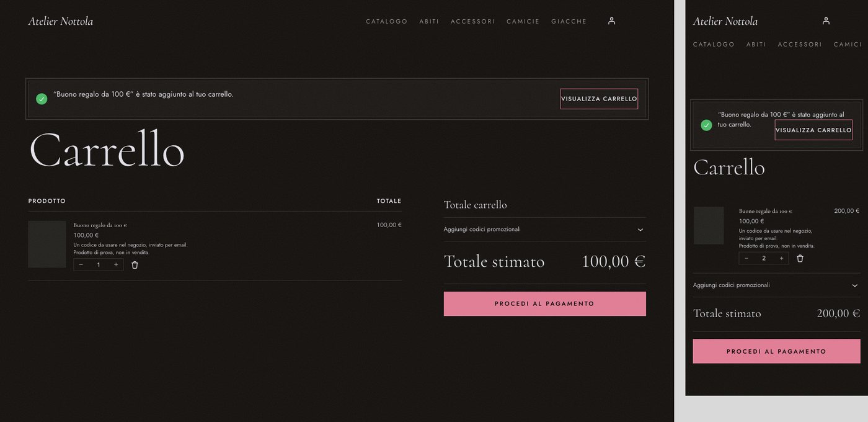
Task: Click Visualizza Carrello in the narrow notice banner
Action: [813, 130]
